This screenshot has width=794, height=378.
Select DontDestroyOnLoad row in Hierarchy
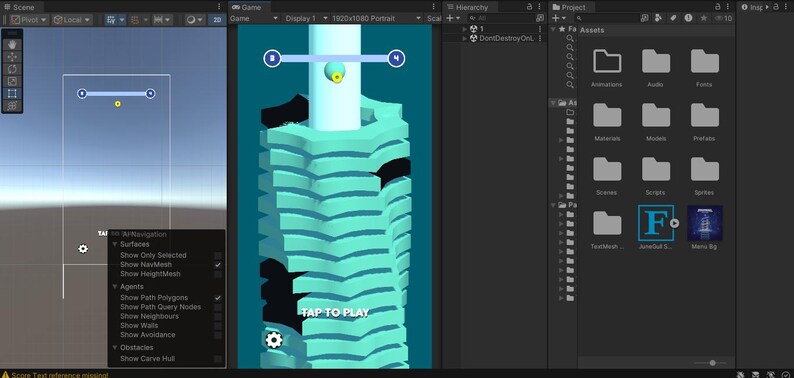point(495,38)
